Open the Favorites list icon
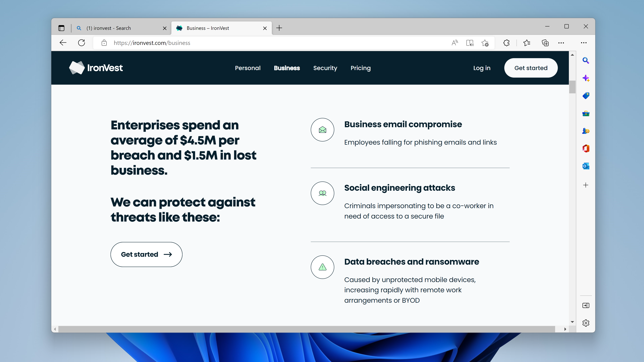 point(526,43)
